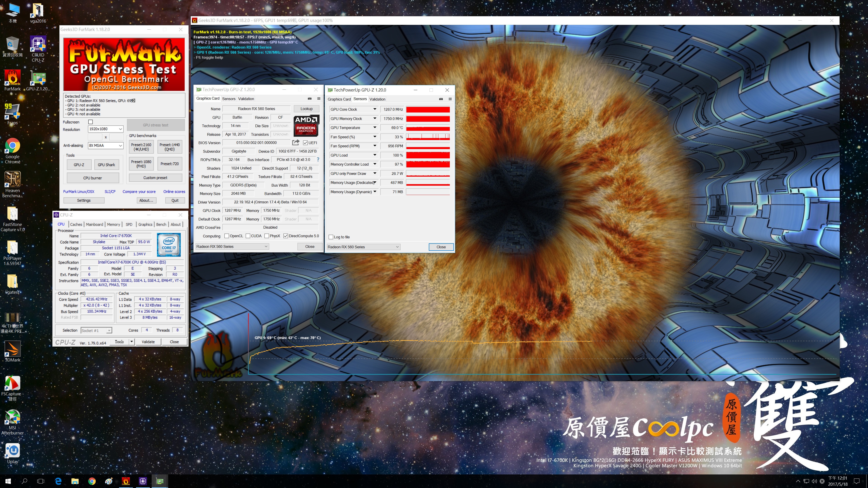Click the Memory Usage (Dynamic) sensor graph
Screen dimensions: 868x488
point(428,192)
